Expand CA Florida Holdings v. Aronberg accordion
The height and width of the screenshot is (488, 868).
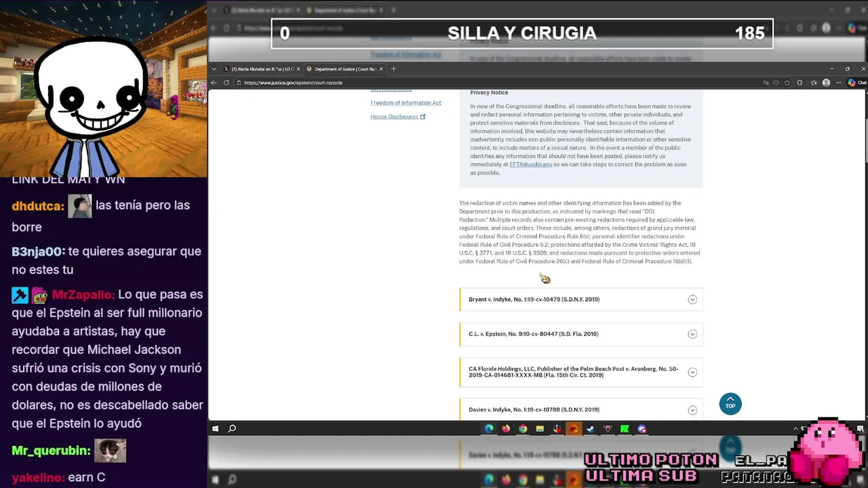(x=581, y=372)
